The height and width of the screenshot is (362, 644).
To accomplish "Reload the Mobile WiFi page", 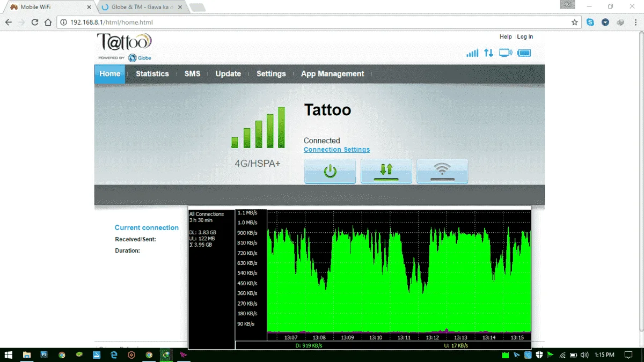I will pyautogui.click(x=35, y=23).
